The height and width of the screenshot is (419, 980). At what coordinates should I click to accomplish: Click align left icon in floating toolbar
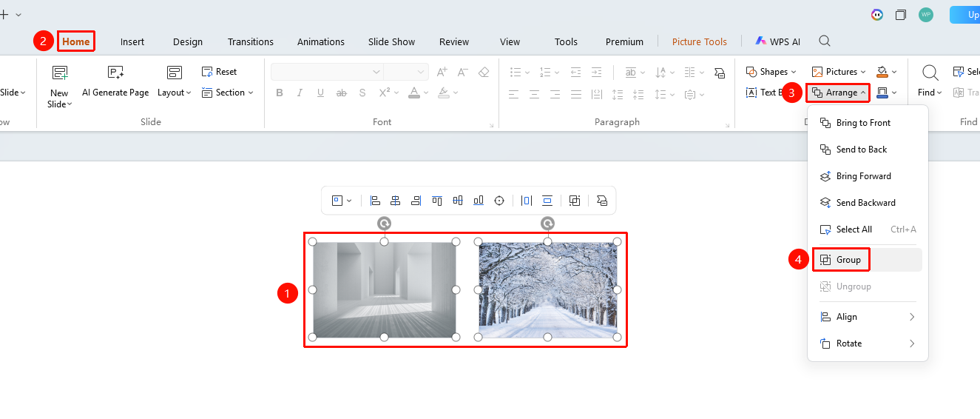click(375, 201)
